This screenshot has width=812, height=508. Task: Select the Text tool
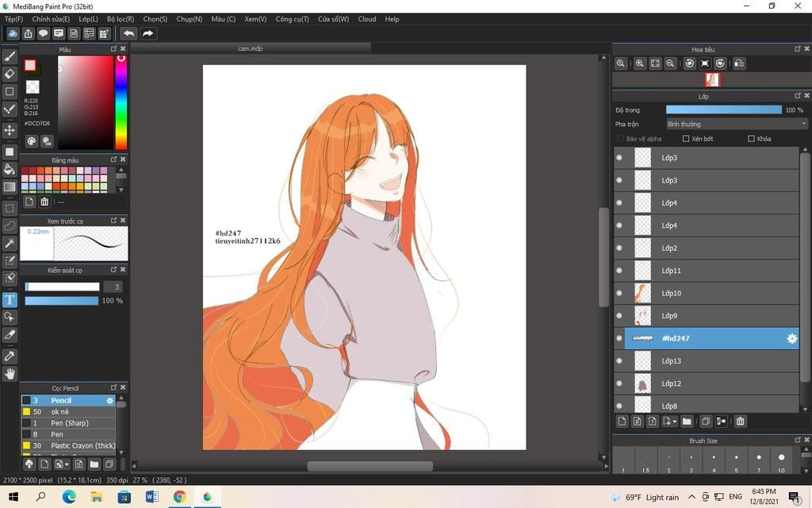tap(10, 299)
